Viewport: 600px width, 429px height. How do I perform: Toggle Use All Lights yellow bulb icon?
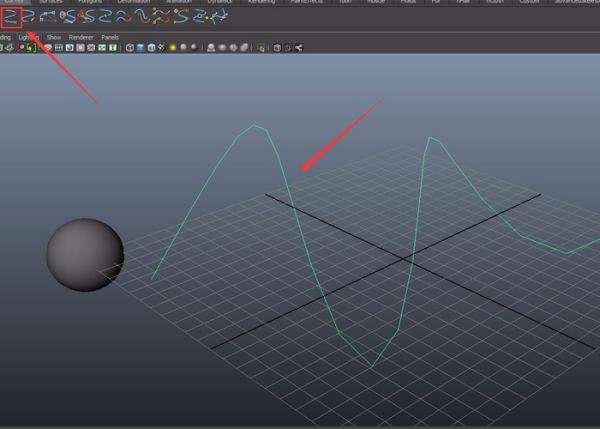tap(173, 48)
